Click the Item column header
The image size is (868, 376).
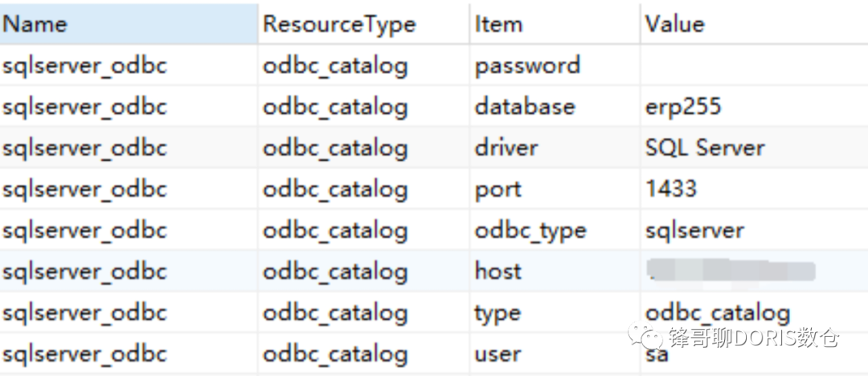point(498,23)
